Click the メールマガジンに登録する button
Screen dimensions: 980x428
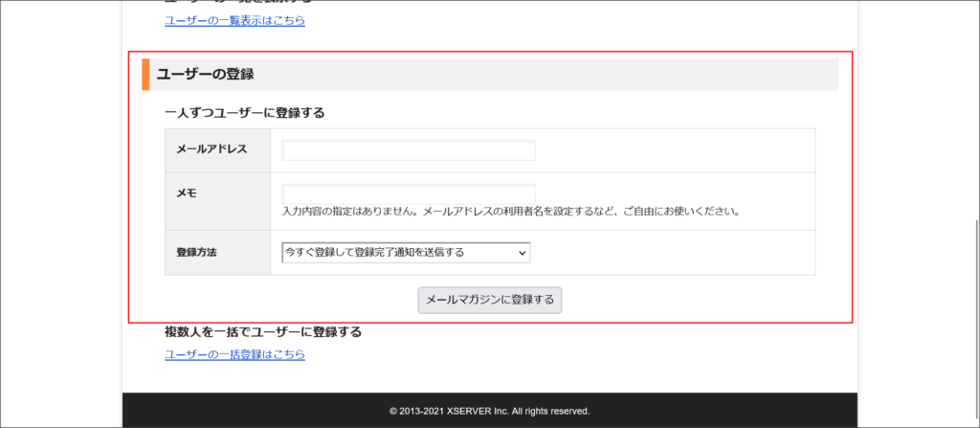click(x=490, y=300)
